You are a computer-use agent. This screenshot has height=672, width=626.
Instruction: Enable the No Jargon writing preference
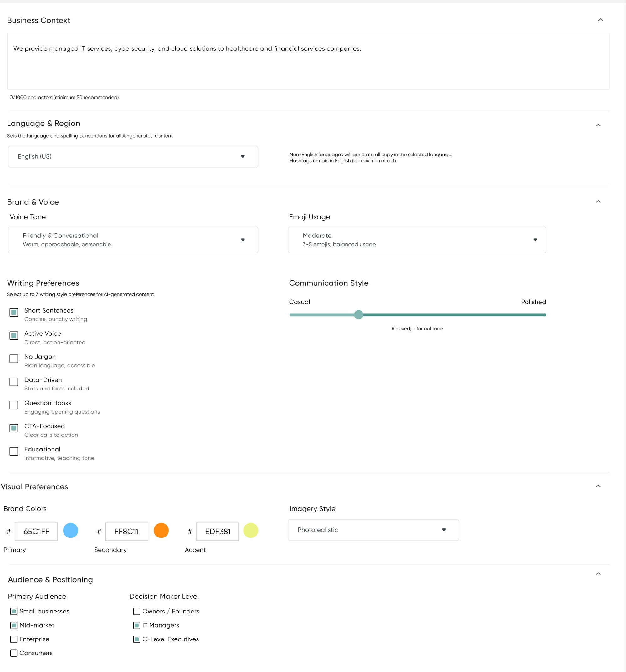point(13,359)
